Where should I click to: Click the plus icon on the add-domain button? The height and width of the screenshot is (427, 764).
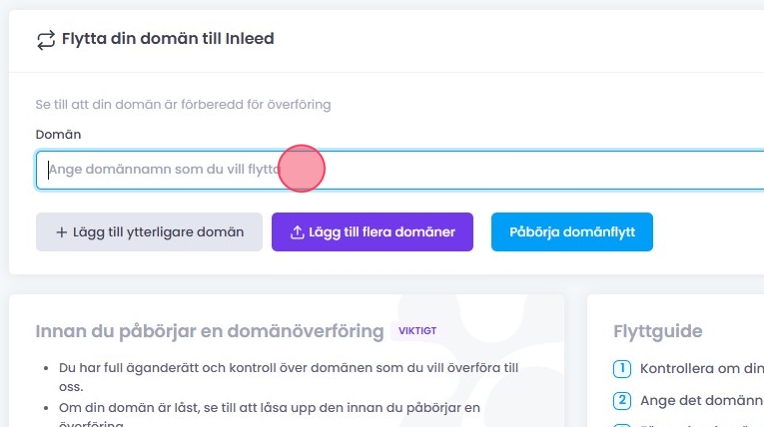(61, 232)
